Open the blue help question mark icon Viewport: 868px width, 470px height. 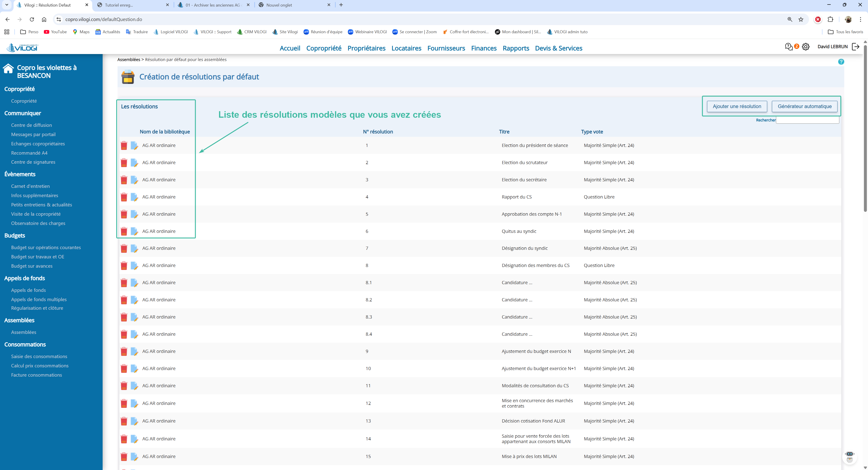pos(841,62)
